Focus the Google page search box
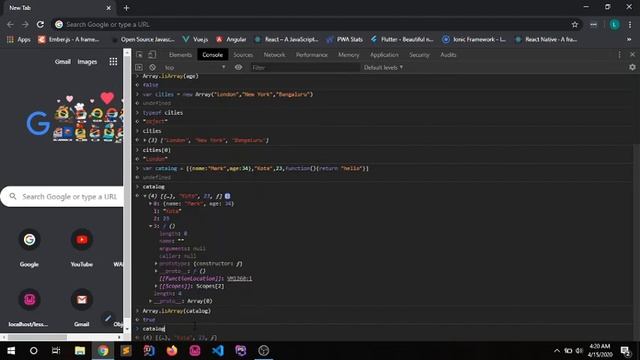640x360 pixels. (x=62, y=197)
